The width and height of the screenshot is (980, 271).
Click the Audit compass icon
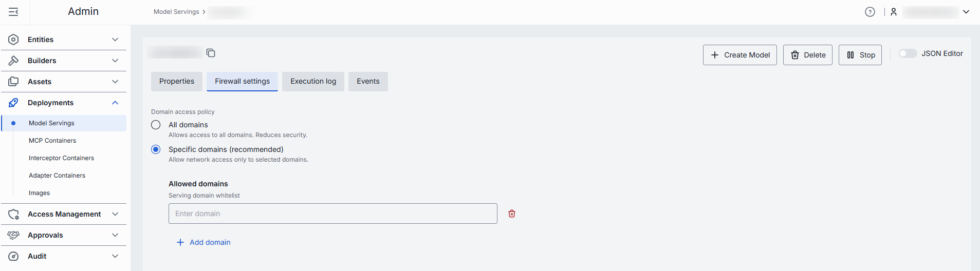click(13, 256)
